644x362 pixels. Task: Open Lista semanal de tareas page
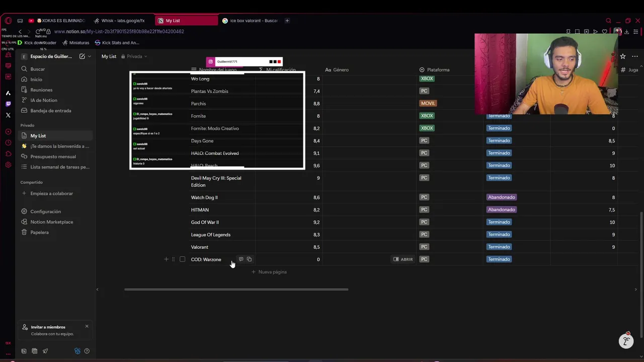click(x=55, y=167)
